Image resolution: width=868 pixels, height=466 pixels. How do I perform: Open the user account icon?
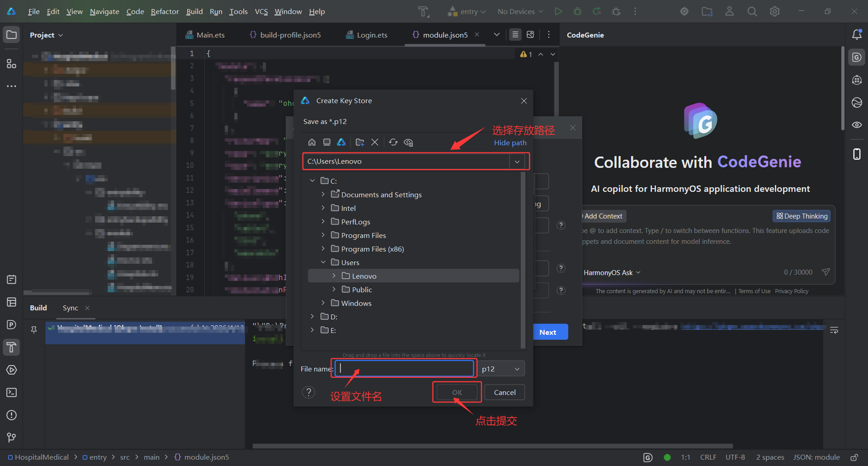[x=729, y=11]
